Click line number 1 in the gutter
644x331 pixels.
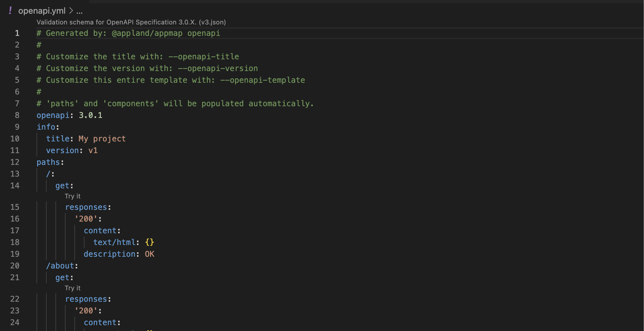pos(17,33)
